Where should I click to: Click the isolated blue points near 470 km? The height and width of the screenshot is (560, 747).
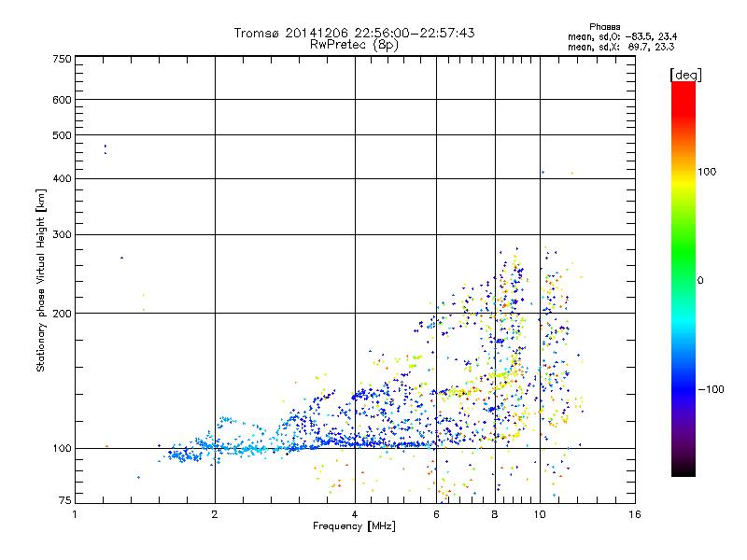point(106,149)
